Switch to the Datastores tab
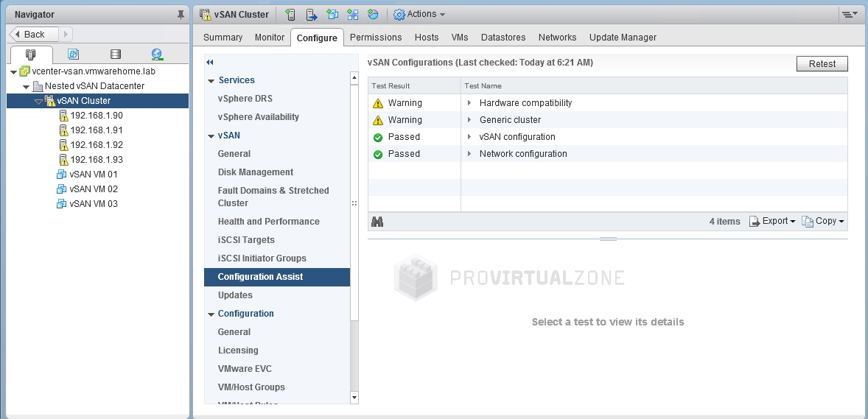Viewport: 868px width, 419px height. pos(503,38)
